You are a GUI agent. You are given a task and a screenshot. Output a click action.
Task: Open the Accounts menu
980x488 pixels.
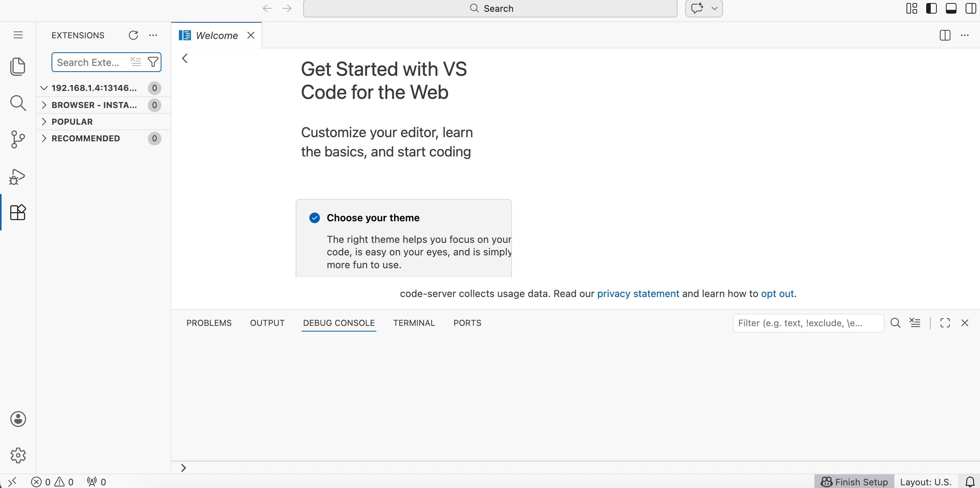pos(18,419)
